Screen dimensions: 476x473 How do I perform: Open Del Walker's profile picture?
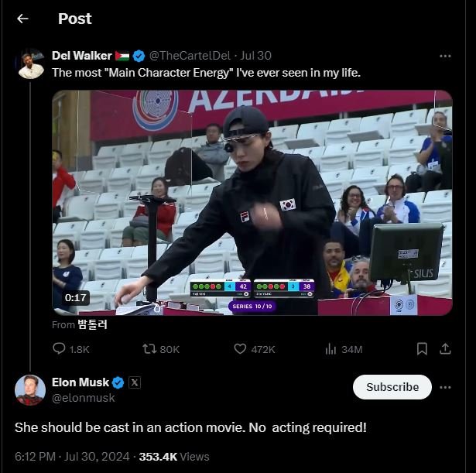click(x=30, y=63)
